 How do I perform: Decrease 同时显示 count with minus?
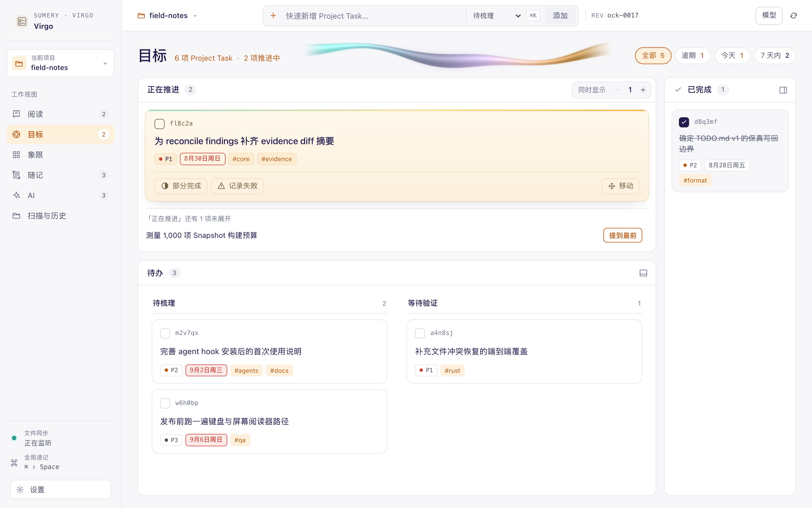(617, 90)
